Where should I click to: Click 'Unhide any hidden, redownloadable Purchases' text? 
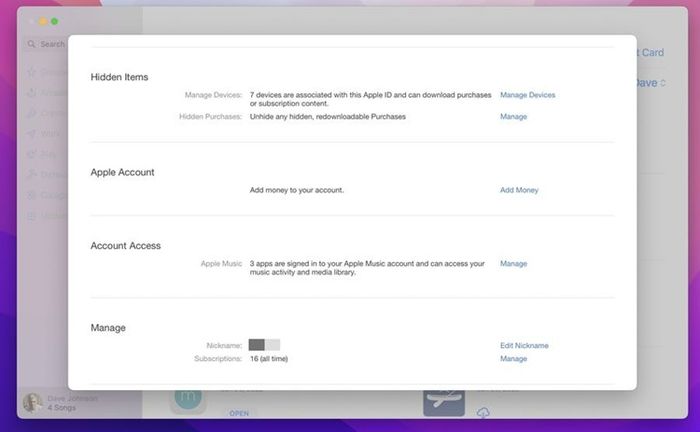(x=328, y=116)
